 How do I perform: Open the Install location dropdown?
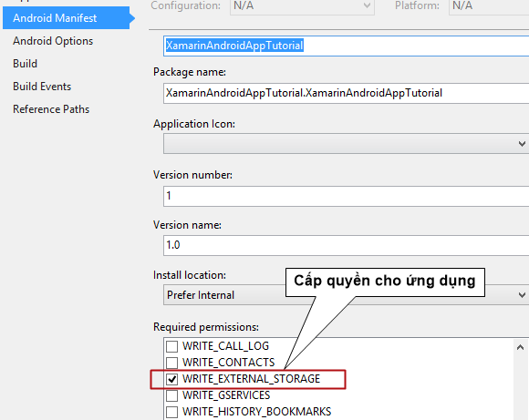tap(347, 295)
